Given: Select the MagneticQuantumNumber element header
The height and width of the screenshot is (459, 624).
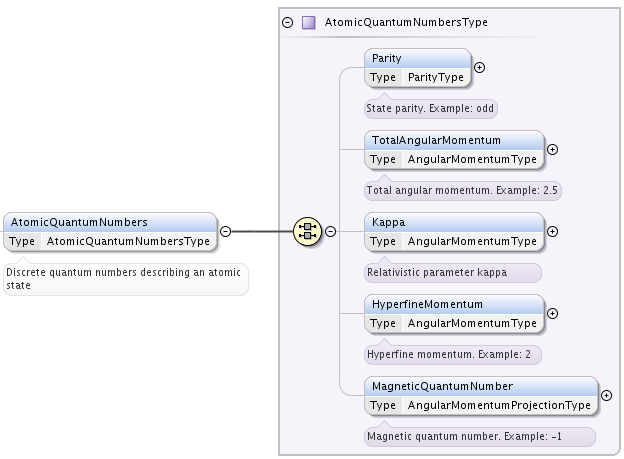Looking at the screenshot, I should point(481,386).
